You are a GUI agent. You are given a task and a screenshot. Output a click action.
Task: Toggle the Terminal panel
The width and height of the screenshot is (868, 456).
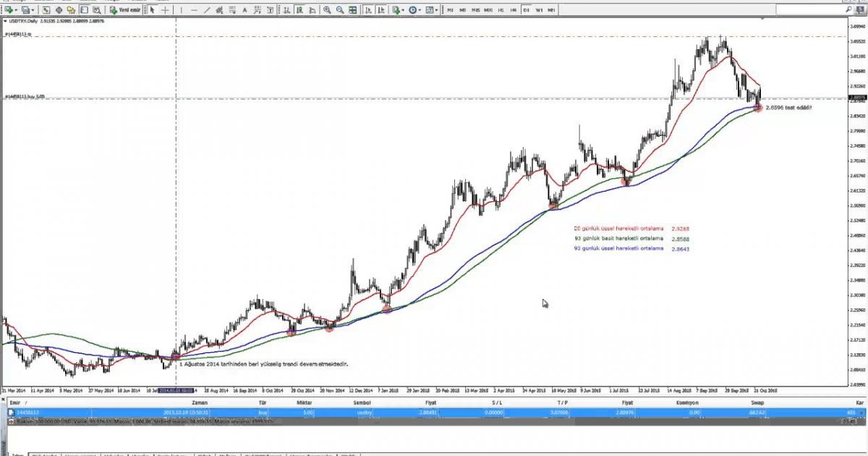pyautogui.click(x=83, y=10)
